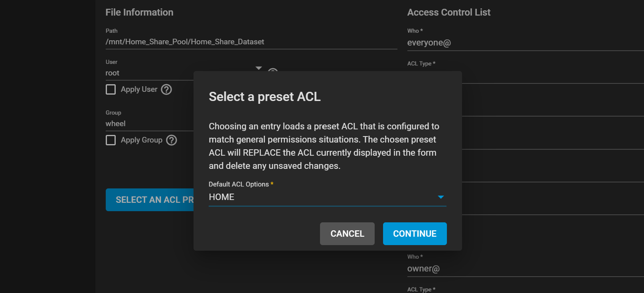Click the Apply Group label text

(141, 140)
